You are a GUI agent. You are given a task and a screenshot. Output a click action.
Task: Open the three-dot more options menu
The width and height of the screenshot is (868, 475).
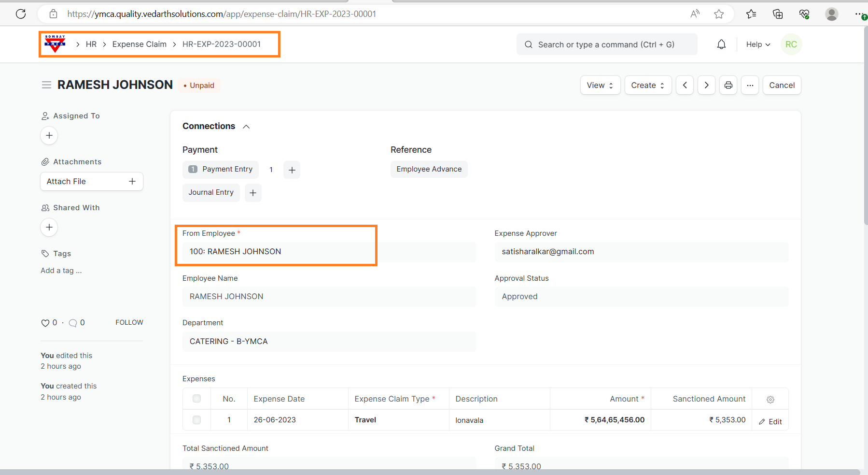pyautogui.click(x=750, y=85)
